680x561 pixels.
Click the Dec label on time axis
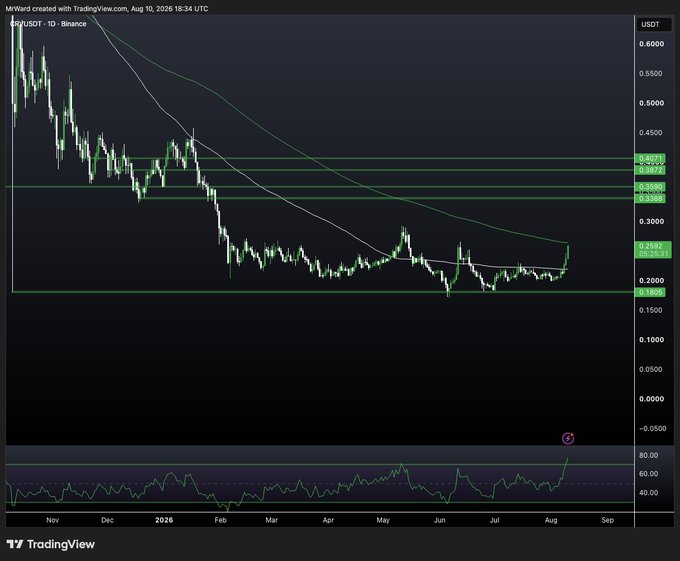(107, 520)
